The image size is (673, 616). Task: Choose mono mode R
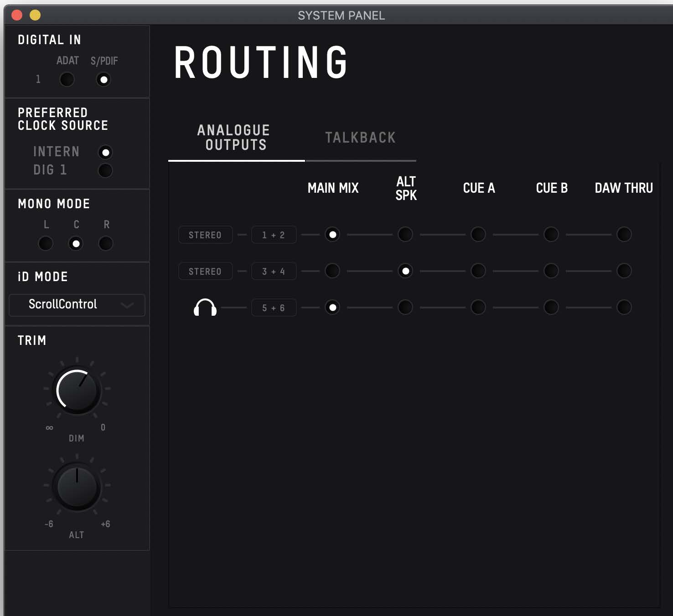coord(106,243)
